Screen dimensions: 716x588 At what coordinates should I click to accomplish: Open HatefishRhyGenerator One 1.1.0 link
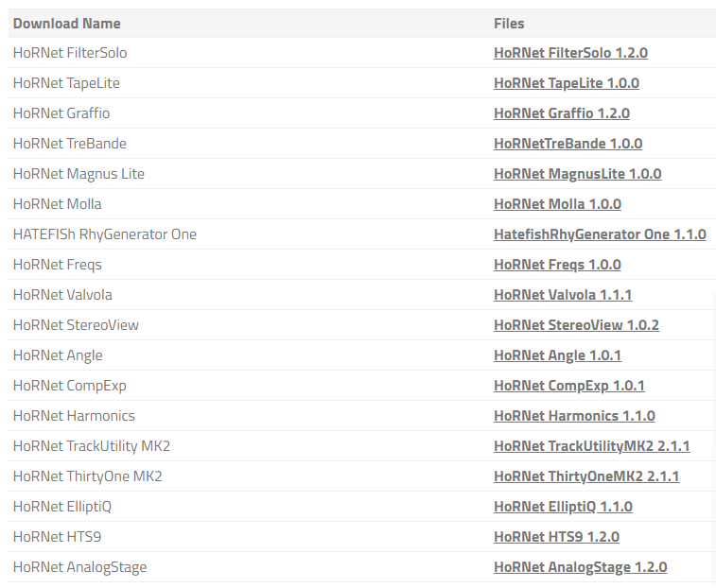pyautogui.click(x=600, y=234)
